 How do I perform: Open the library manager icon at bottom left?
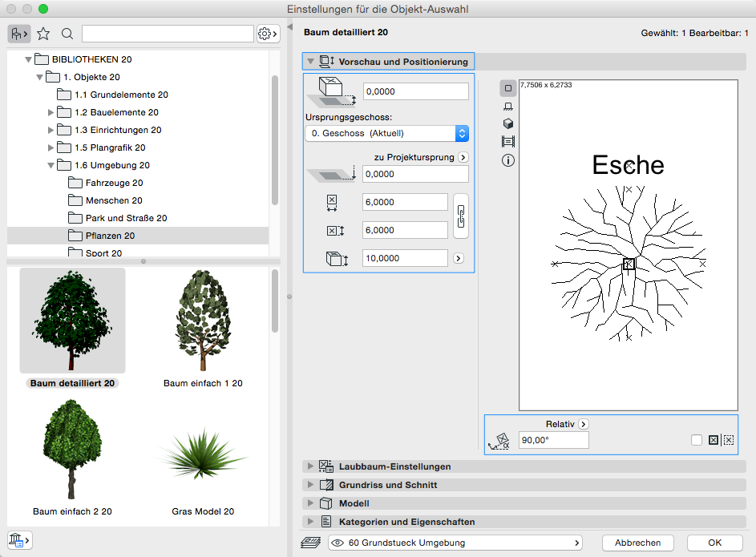click(19, 540)
